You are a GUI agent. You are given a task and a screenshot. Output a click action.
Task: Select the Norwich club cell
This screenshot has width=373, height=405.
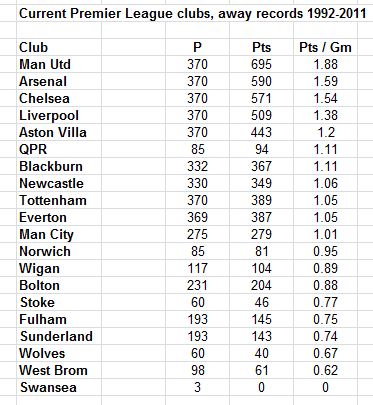(59, 251)
